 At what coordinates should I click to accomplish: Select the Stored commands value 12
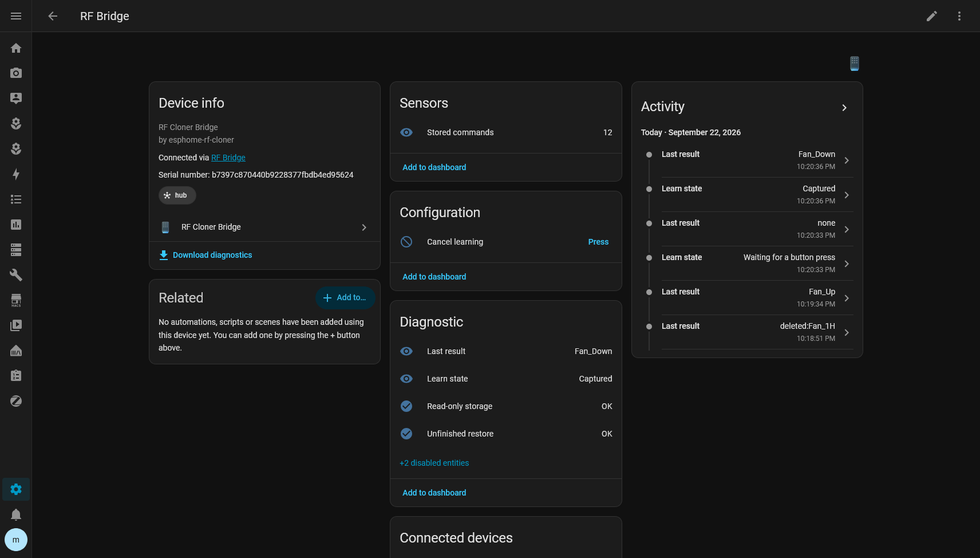coord(608,132)
